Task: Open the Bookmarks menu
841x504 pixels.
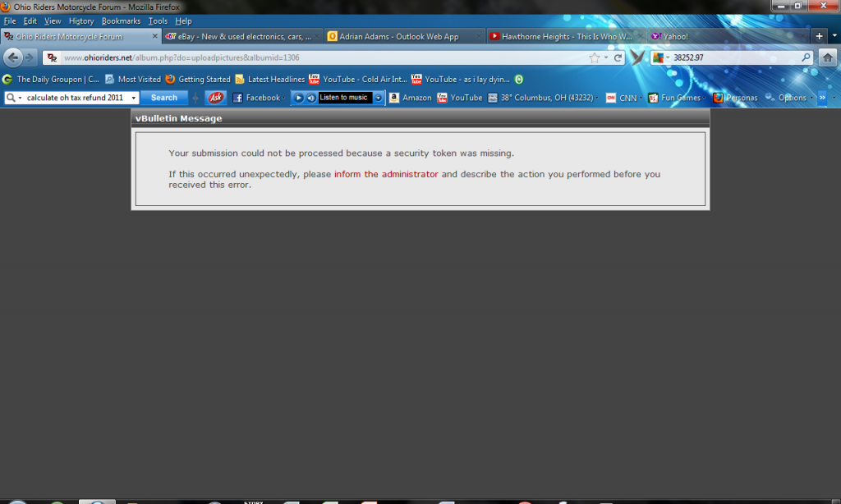Action: point(121,21)
